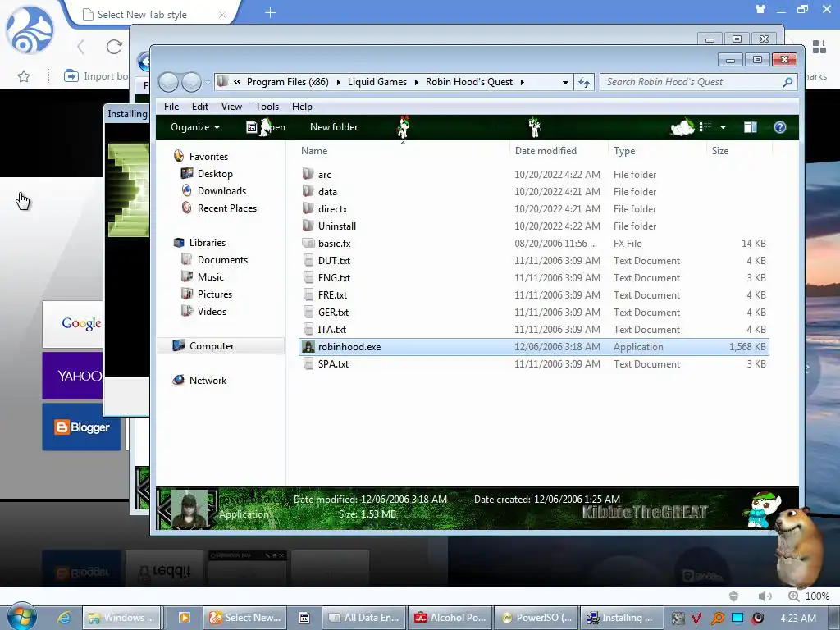Viewport: 840px width, 630px height.
Task: Select the SPA.txt file
Action: [x=534, y=363]
